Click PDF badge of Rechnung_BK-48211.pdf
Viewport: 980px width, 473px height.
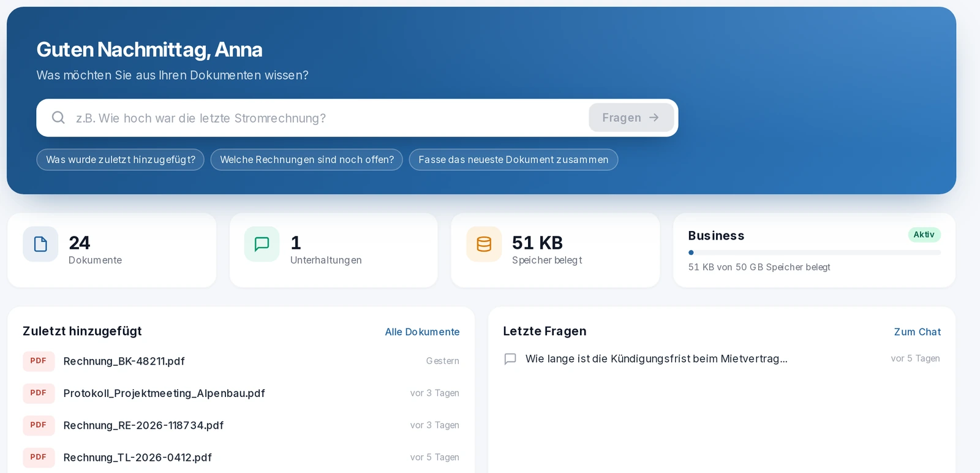coord(39,361)
